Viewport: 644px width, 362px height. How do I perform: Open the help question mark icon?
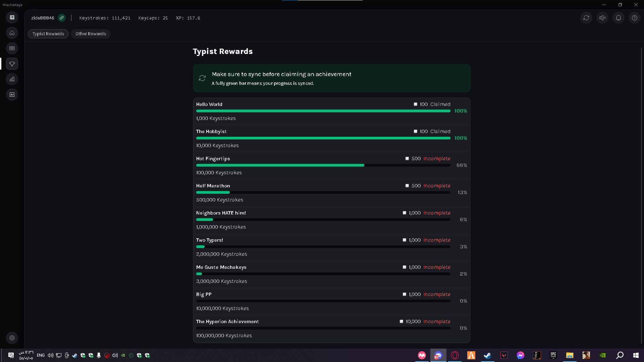point(635,18)
